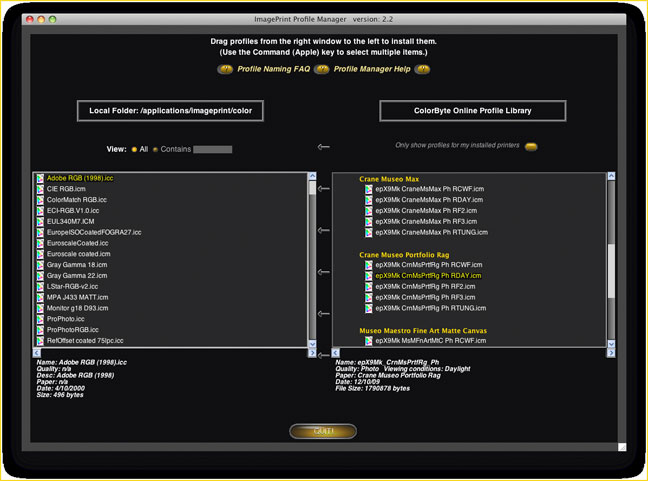Click online library vertical scrollbar thumb
The width and height of the screenshot is (648, 481).
coord(611,271)
